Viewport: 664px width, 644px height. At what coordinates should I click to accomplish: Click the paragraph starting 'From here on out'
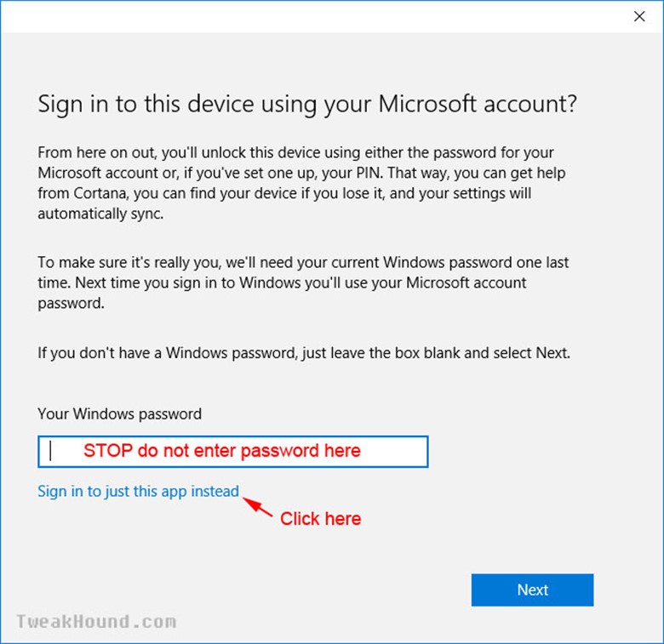coord(301,183)
